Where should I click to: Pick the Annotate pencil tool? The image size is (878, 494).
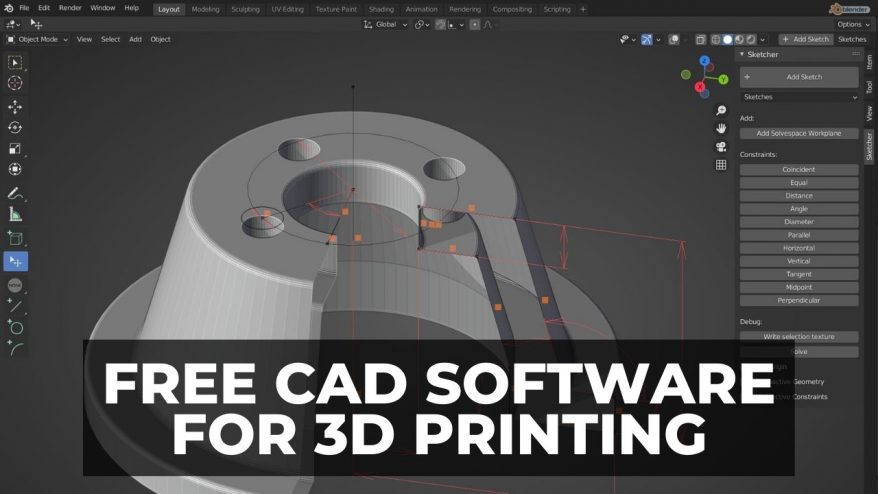pyautogui.click(x=15, y=194)
